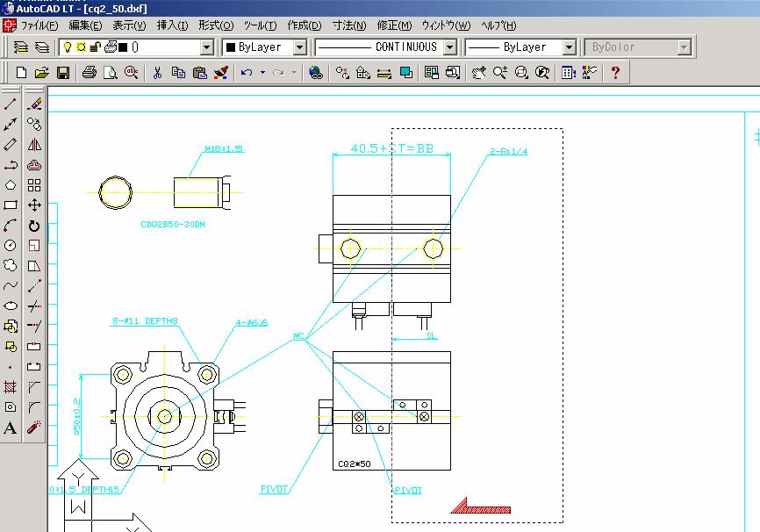Click the Undo button
The image size is (760, 532).
[x=247, y=73]
